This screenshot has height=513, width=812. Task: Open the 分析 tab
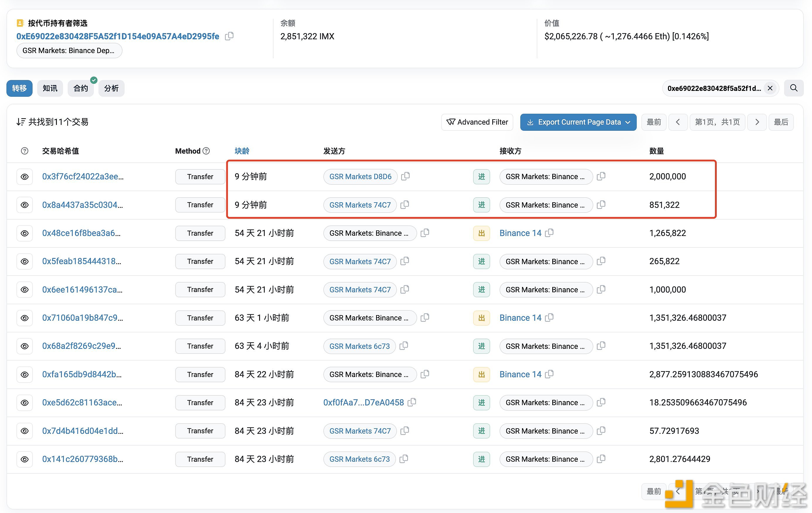111,88
